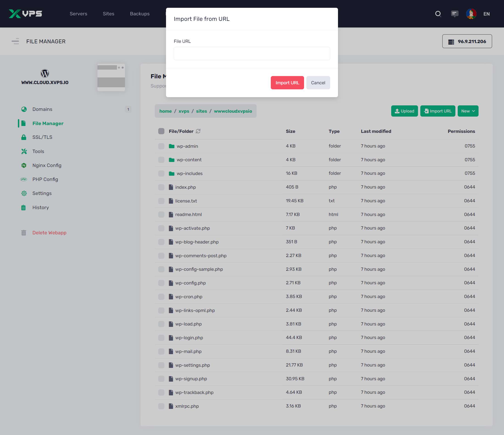Open search using the magnifier icon
The width and height of the screenshot is (504, 435).
pyautogui.click(x=438, y=14)
